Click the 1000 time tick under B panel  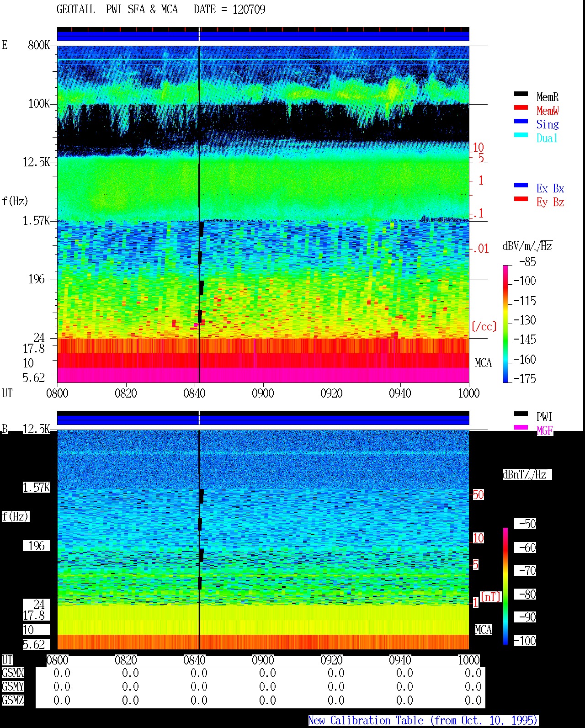(x=468, y=660)
